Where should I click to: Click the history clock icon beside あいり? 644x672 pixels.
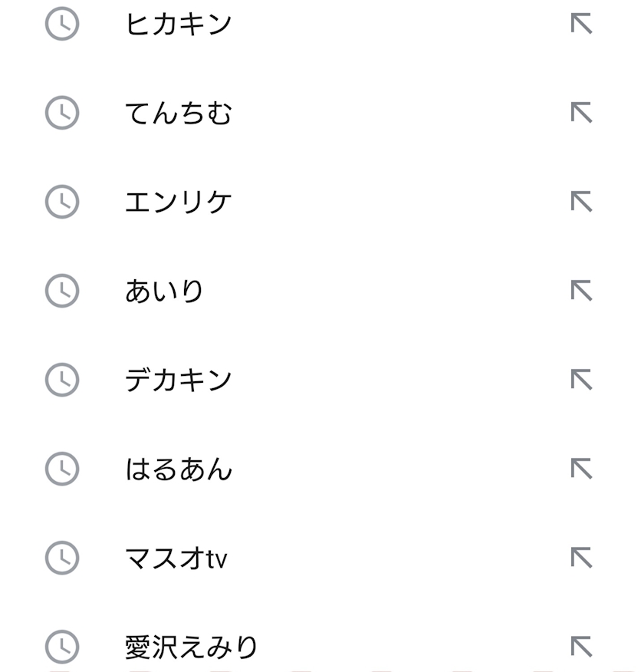[x=62, y=292]
